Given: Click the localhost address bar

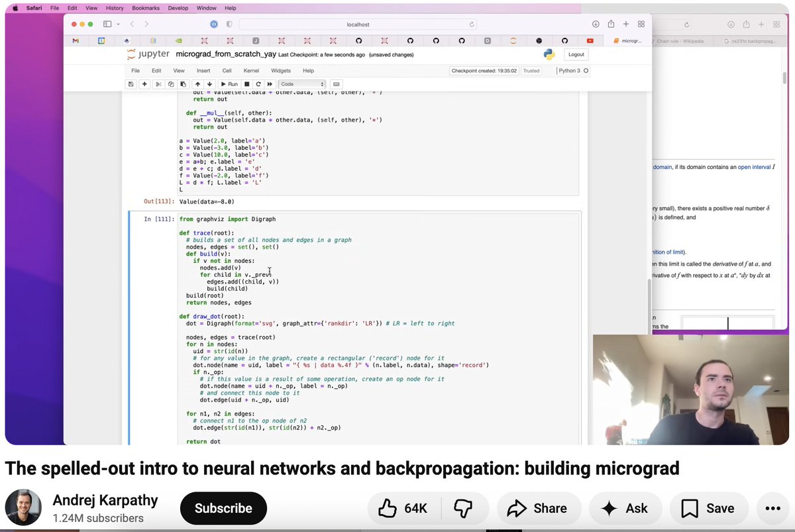Looking at the screenshot, I should point(358,24).
